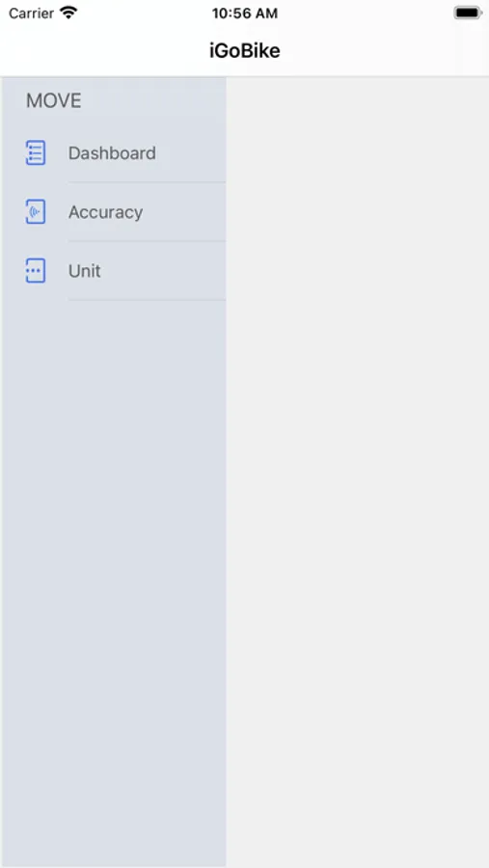Click the Carrier text in status bar
The width and height of the screenshot is (489, 868).
[31, 14]
